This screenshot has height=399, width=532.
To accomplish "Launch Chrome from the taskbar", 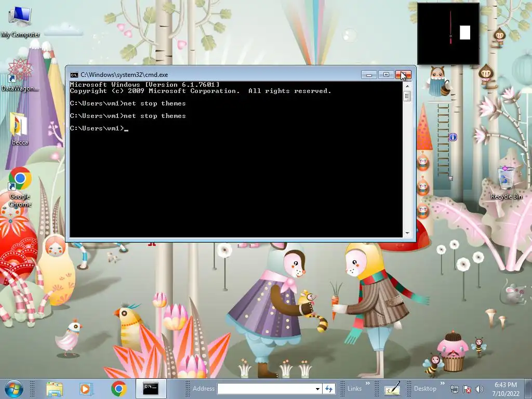I will [x=118, y=389].
